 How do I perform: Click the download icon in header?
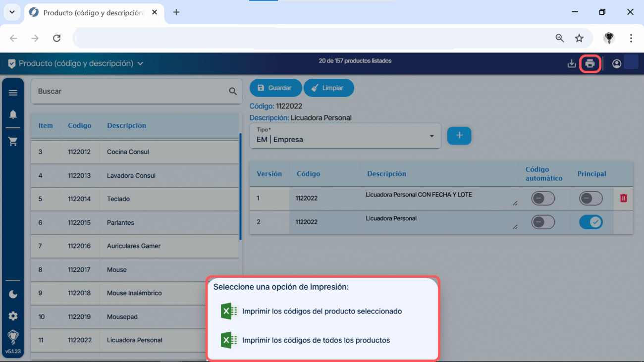pos(571,64)
